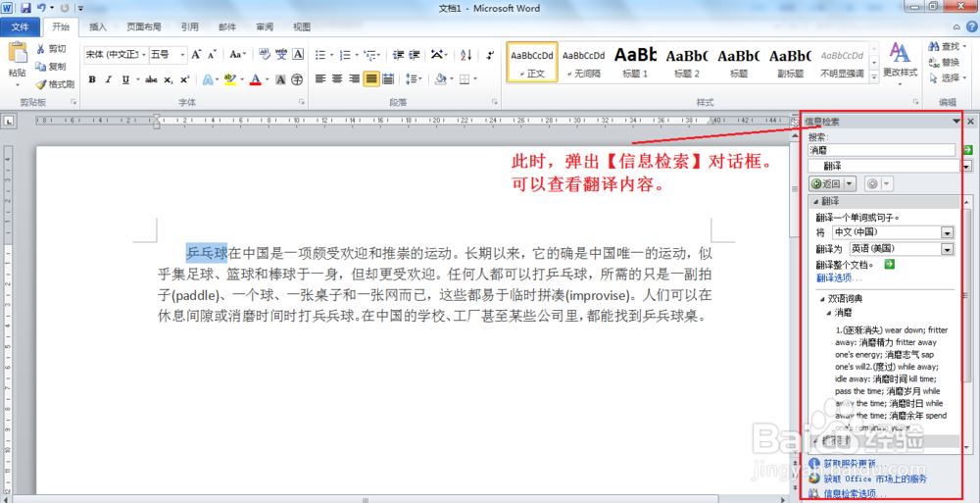This screenshot has width=980, height=503.
Task: Open the 获取 Office 市场上的服务 link
Action: 875,479
